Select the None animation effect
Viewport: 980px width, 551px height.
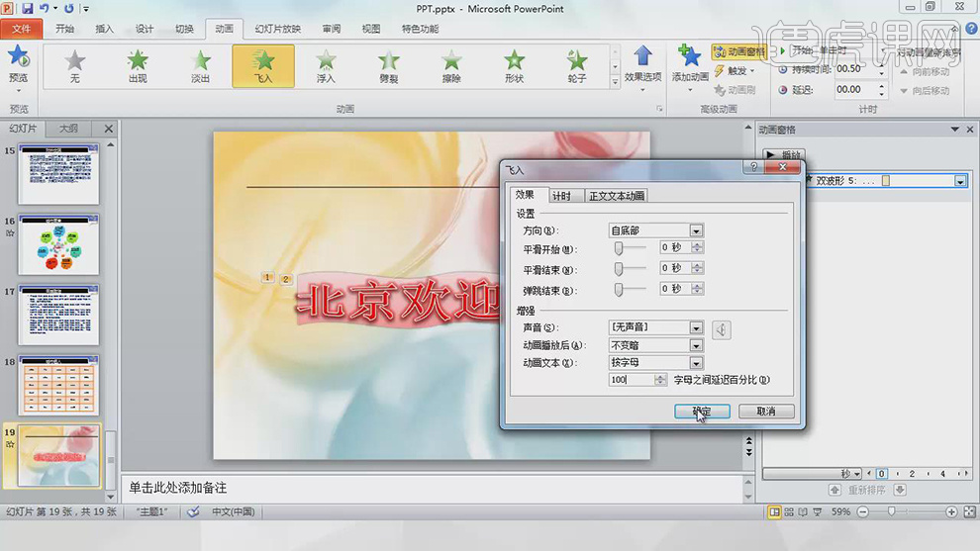click(x=75, y=65)
